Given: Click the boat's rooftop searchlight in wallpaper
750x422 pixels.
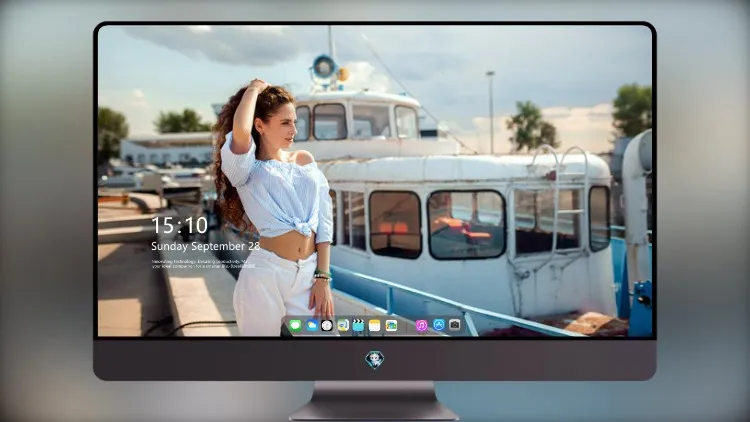Looking at the screenshot, I should click(x=324, y=68).
